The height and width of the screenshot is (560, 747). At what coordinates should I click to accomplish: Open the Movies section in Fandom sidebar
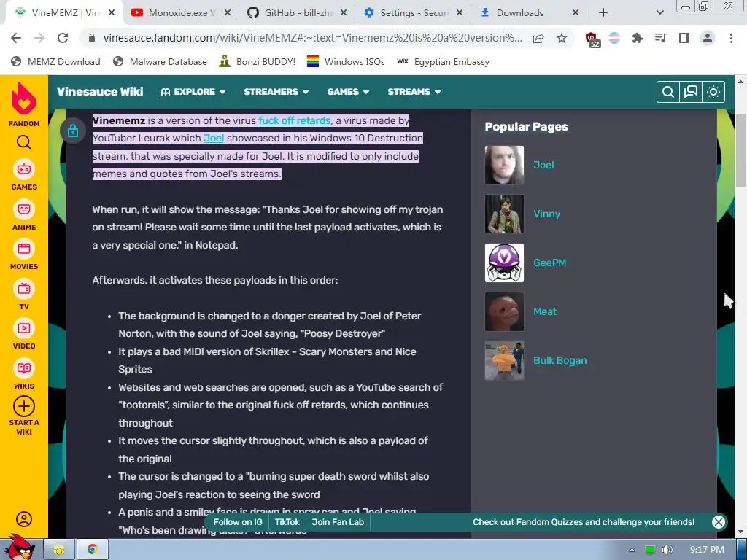(24, 254)
